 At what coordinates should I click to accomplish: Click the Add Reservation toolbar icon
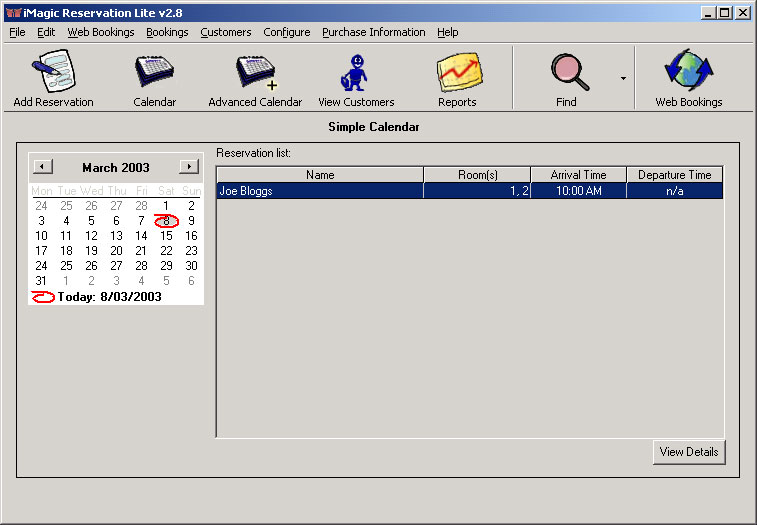54,71
